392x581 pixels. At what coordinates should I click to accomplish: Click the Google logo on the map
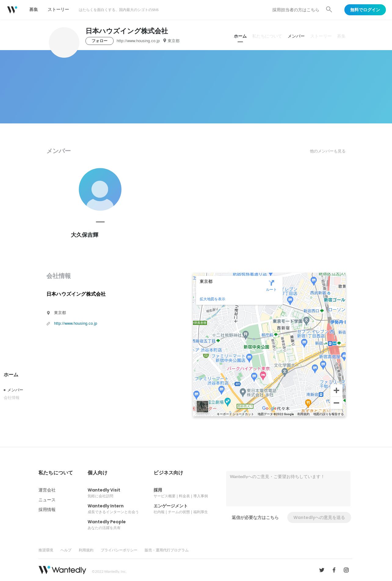pyautogui.click(x=269, y=408)
